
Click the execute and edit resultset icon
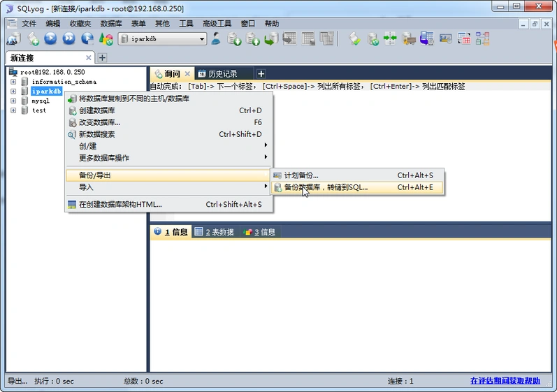click(x=87, y=38)
